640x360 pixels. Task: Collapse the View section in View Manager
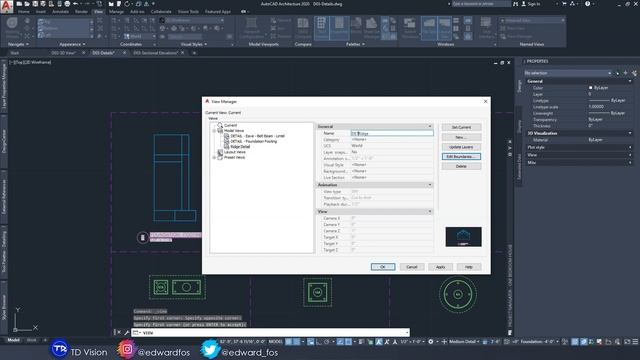point(430,211)
